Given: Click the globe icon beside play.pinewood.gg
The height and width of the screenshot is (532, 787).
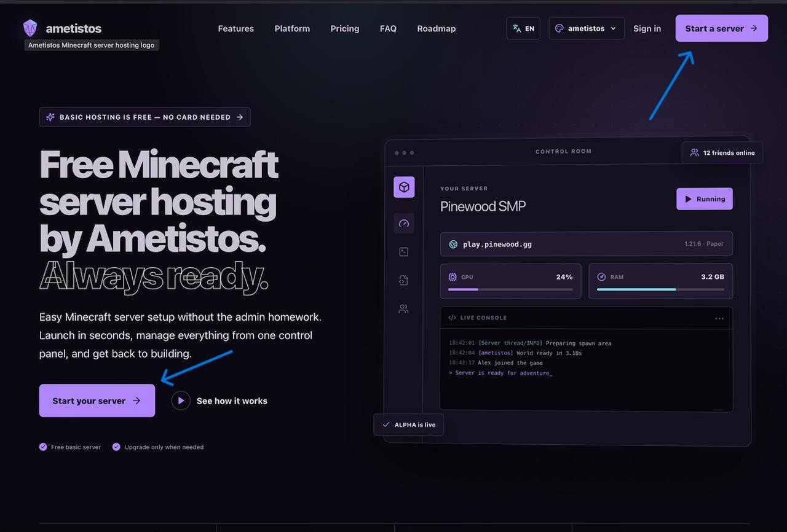Looking at the screenshot, I should (x=453, y=244).
